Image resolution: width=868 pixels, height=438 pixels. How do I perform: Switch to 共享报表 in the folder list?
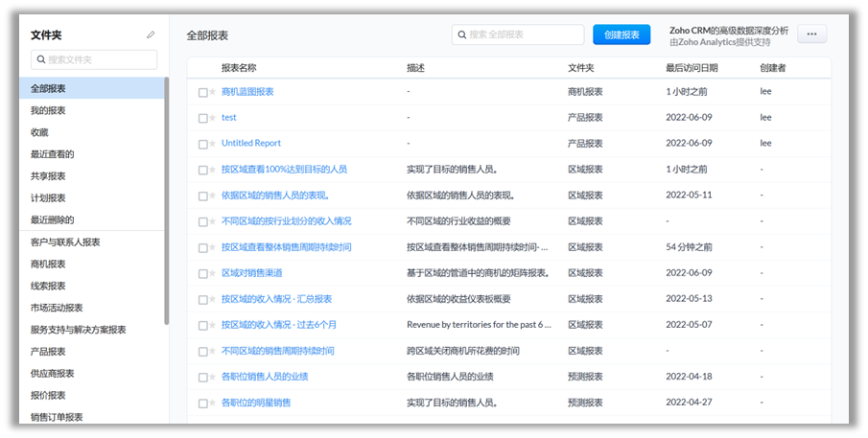tap(48, 176)
